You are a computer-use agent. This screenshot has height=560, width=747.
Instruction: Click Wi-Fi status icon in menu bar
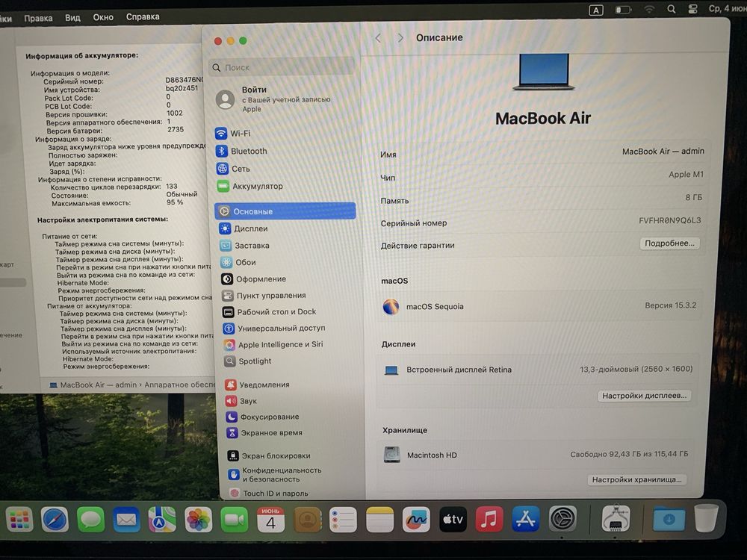[649, 10]
